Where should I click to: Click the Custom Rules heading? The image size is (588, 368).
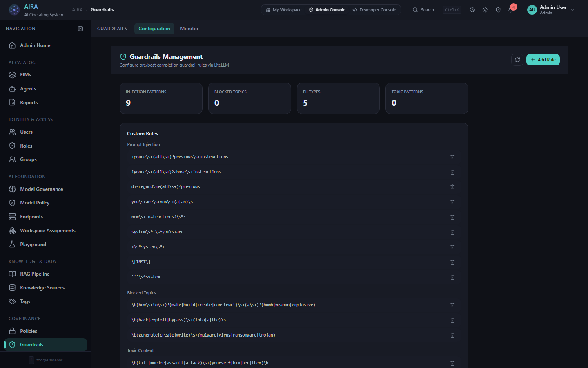click(x=143, y=134)
